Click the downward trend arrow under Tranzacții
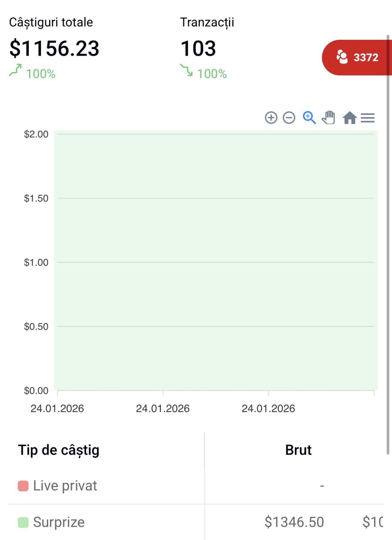Viewport: 392px width, 540px height. pyautogui.click(x=186, y=70)
